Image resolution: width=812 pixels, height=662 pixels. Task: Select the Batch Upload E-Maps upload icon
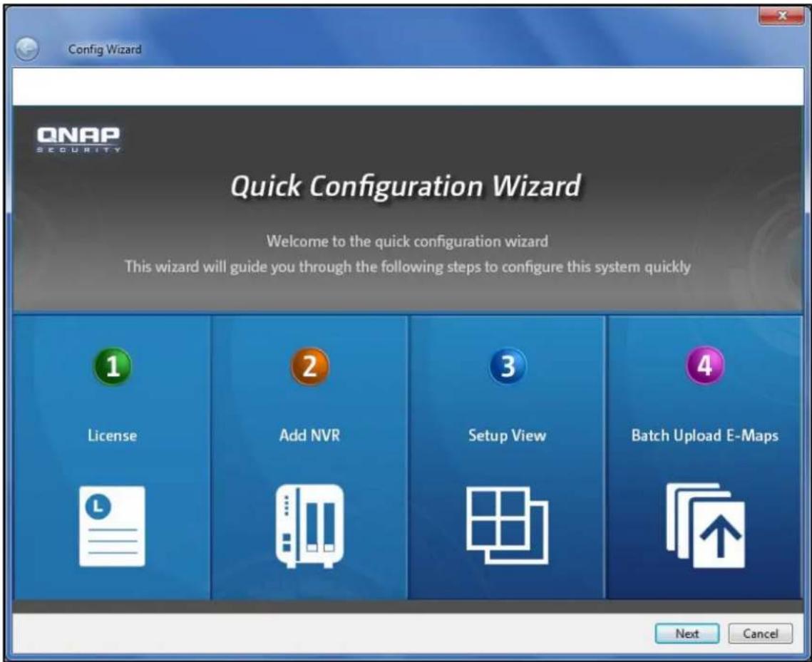[x=705, y=525]
